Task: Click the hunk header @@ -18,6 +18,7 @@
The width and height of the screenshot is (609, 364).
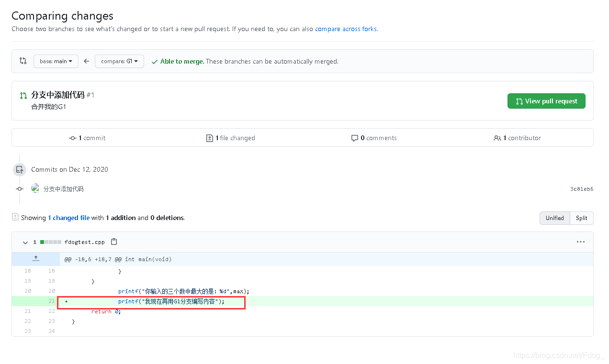Action: tap(118, 259)
